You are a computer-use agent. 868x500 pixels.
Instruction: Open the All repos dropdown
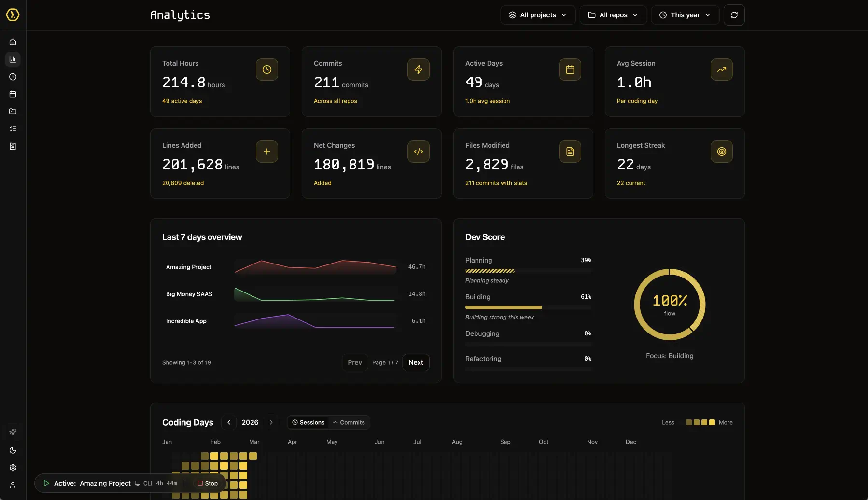coord(613,15)
